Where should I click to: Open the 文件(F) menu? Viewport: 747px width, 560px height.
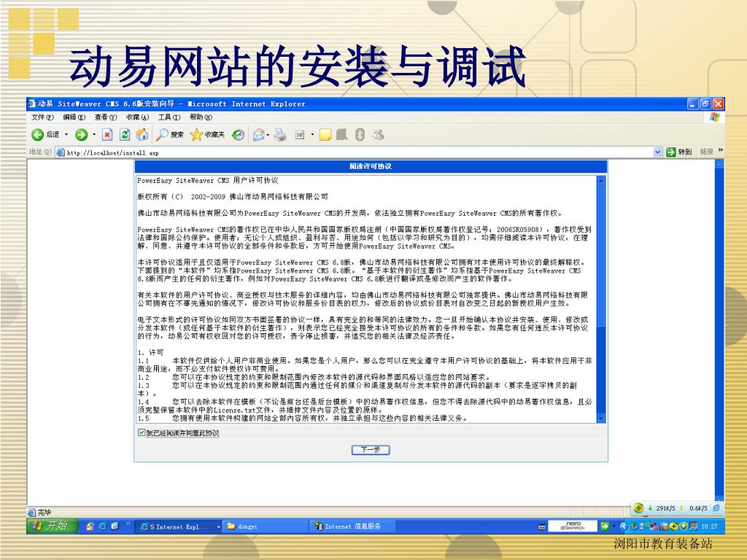[x=42, y=117]
